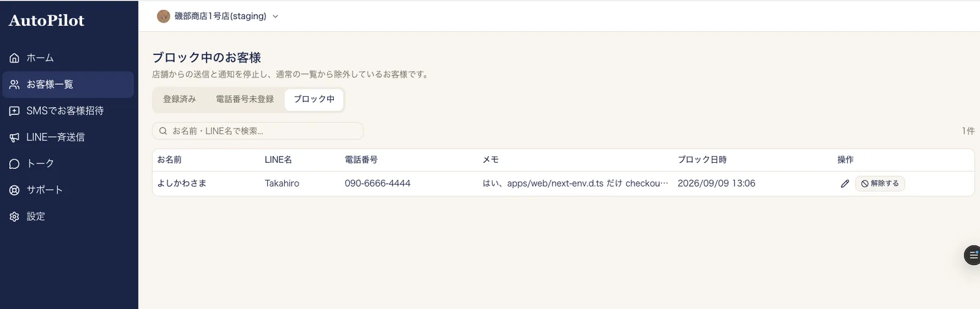
Task: Click the store avatar icon
Action: [x=164, y=17]
